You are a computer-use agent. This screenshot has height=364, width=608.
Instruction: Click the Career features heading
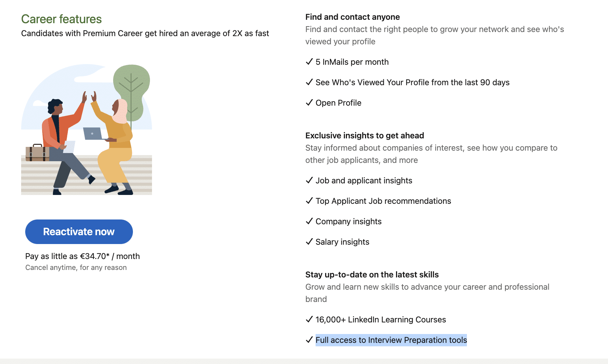tap(61, 19)
